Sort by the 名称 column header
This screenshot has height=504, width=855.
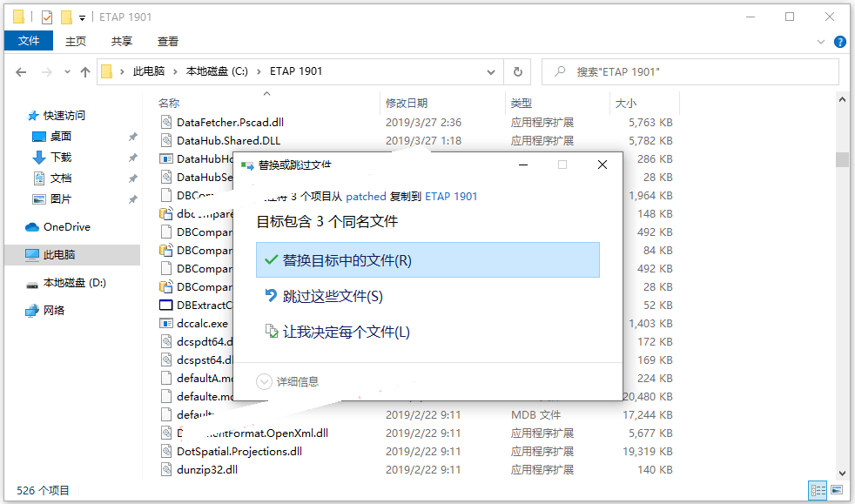tap(169, 103)
